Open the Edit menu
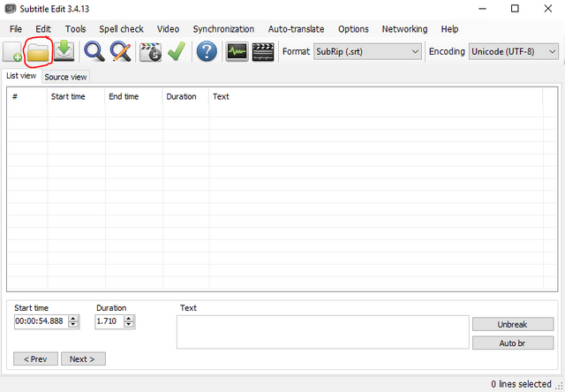 click(x=43, y=29)
